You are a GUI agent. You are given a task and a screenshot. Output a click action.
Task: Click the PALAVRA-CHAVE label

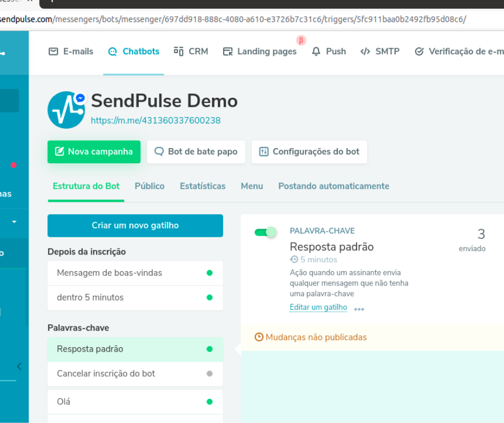[322, 231]
